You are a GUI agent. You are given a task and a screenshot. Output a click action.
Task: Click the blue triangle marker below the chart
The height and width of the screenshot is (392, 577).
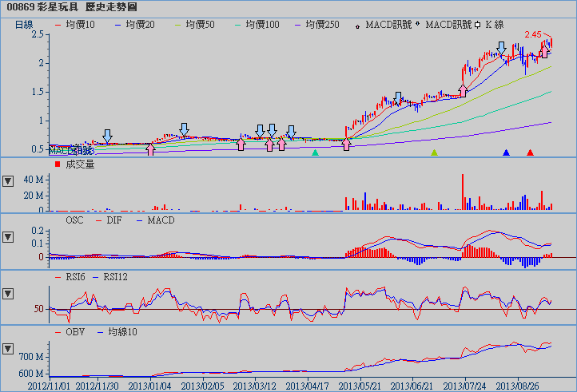point(506,152)
